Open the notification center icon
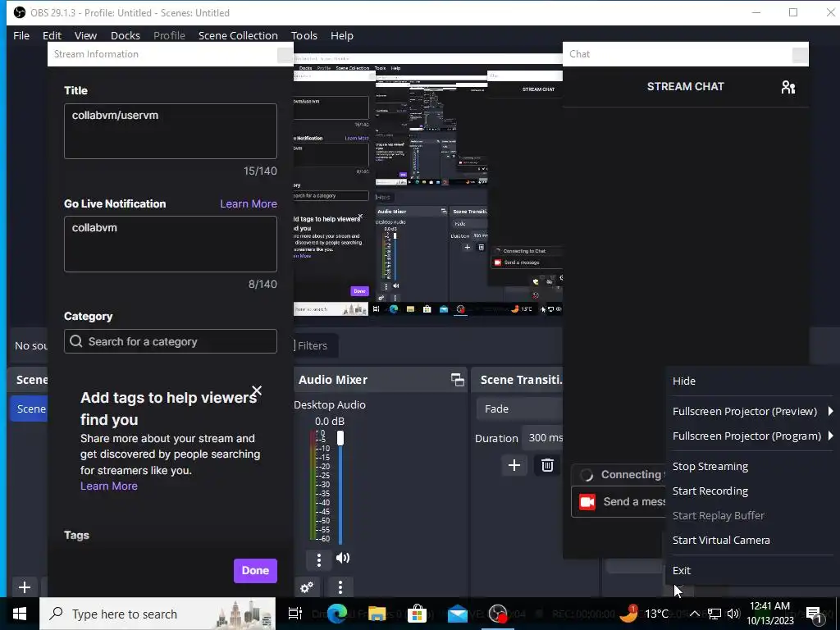The height and width of the screenshot is (630, 840). 814,614
